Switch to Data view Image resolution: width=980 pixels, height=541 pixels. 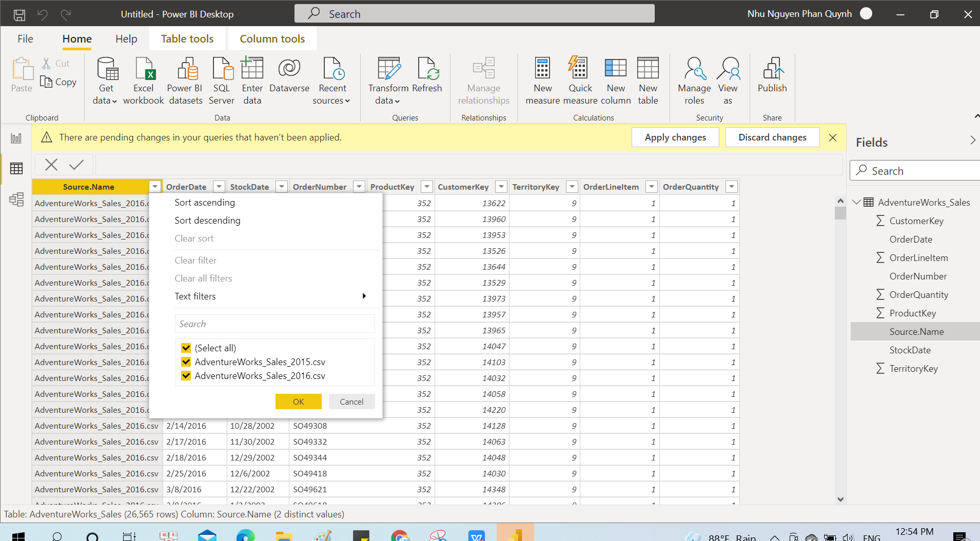pyautogui.click(x=16, y=168)
